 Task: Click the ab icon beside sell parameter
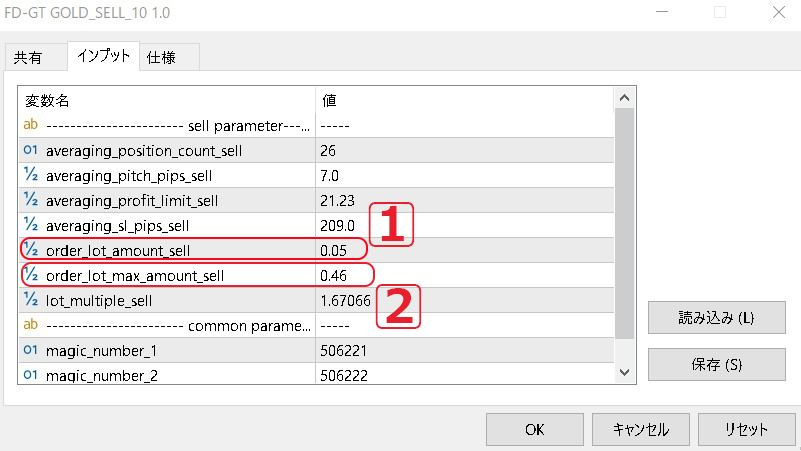coord(30,126)
